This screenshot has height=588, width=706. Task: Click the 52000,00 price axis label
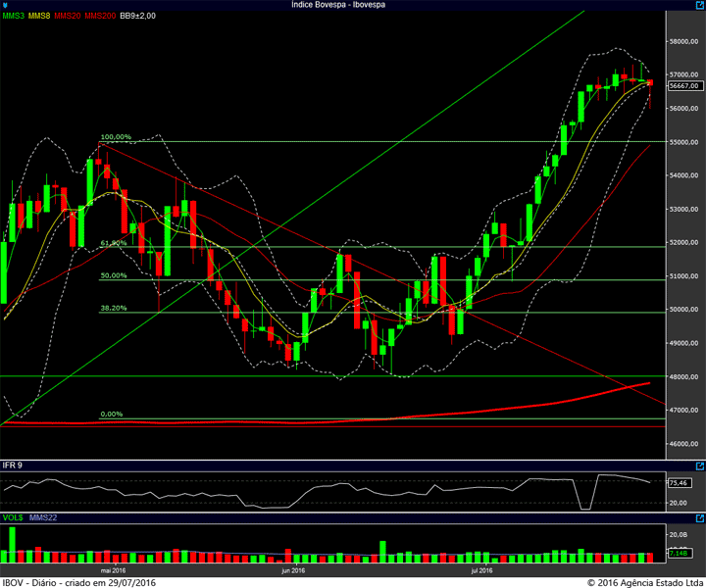click(684, 242)
